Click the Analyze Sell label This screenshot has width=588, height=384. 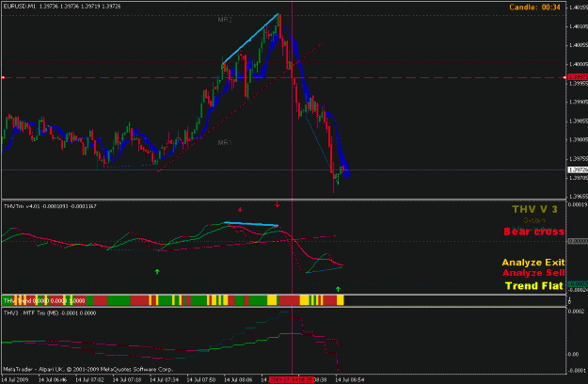pyautogui.click(x=533, y=273)
